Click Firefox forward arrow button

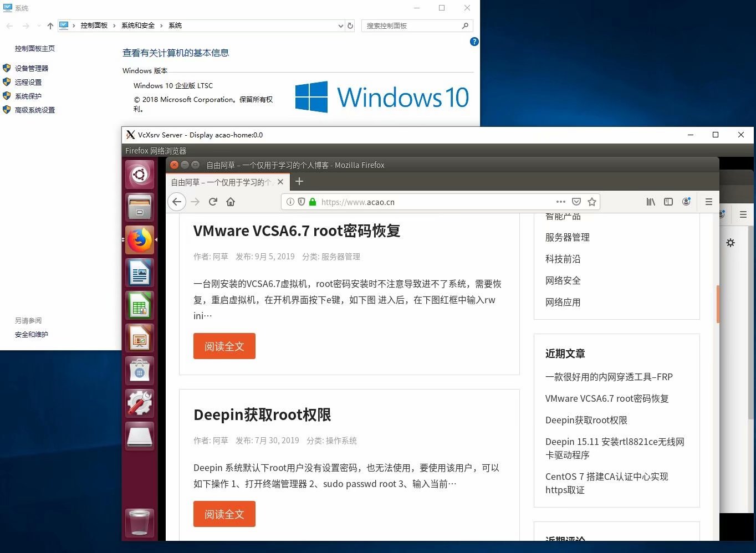pos(195,202)
